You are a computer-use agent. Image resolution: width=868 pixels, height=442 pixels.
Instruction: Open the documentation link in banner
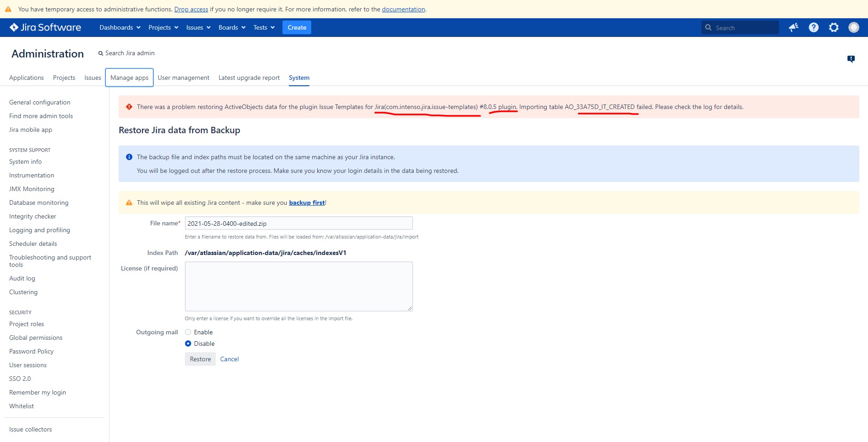[403, 9]
